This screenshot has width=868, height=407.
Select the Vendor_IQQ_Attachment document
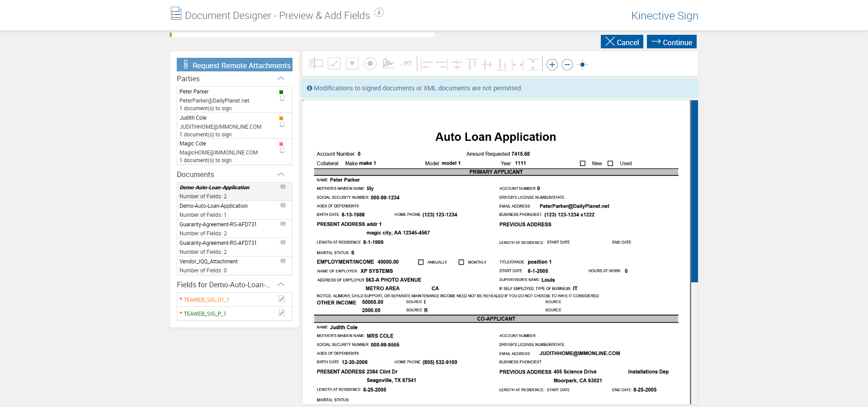coord(208,262)
